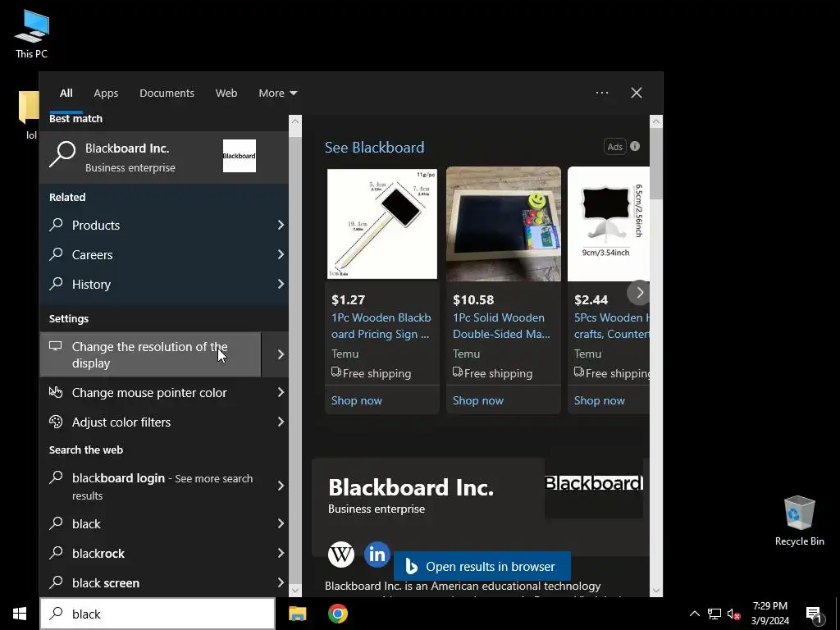The image size is (840, 630).
Task: Open the Recycle Bin desktop icon
Action: click(799, 521)
